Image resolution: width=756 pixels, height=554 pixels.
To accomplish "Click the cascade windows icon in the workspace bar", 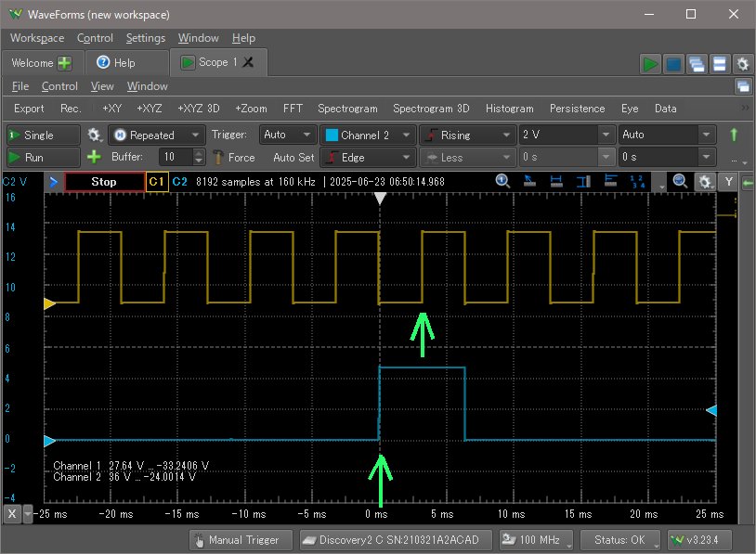I will tap(697, 64).
